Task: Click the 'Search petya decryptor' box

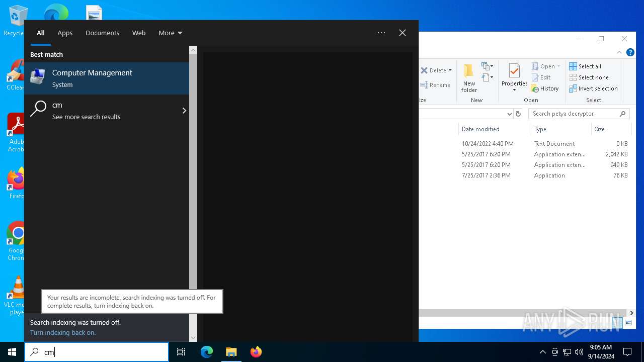Action: (580, 114)
